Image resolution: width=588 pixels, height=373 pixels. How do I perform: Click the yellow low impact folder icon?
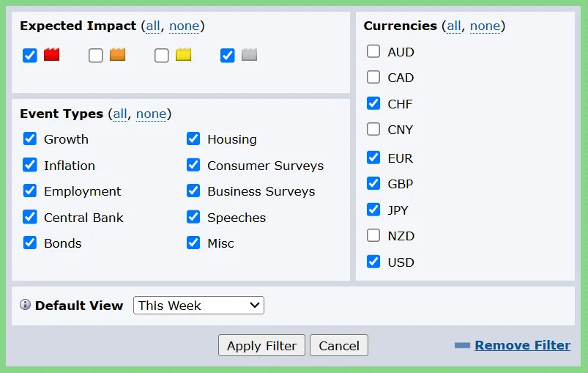click(x=183, y=54)
